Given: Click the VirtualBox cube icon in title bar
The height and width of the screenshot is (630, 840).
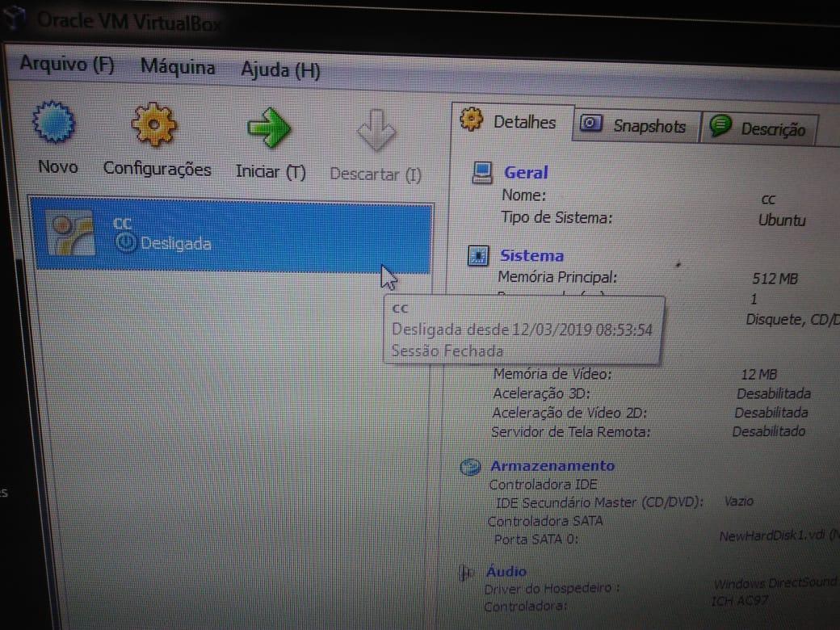Looking at the screenshot, I should [x=15, y=17].
